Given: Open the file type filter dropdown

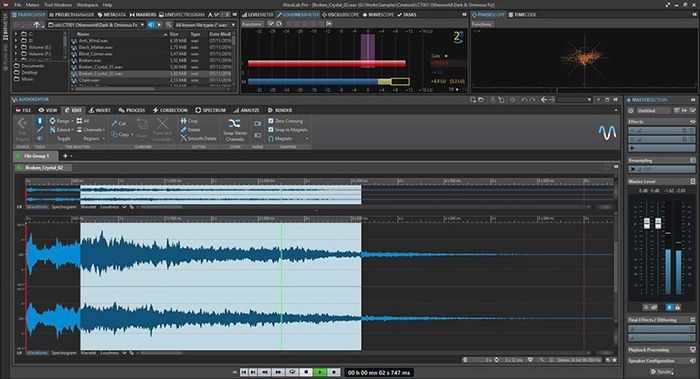Looking at the screenshot, I should tap(205, 25).
